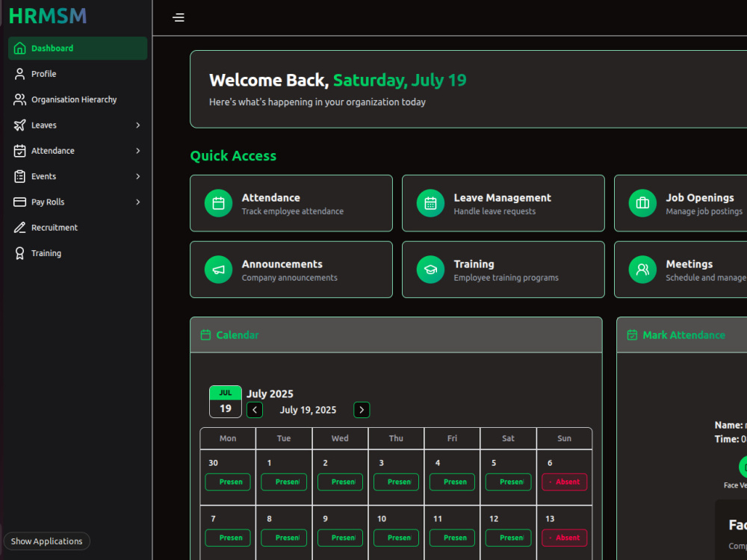The height and width of the screenshot is (560, 747).
Task: Go to previous date with left arrow
Action: (255, 410)
